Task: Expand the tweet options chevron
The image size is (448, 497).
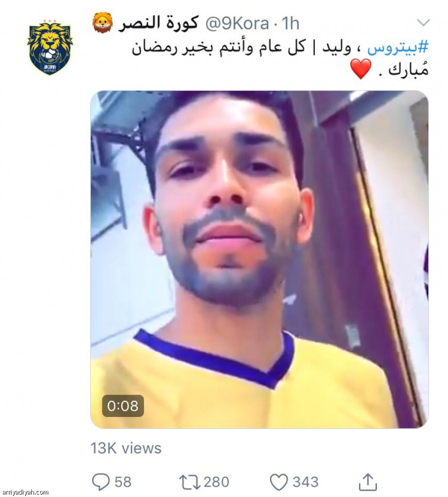Action: click(423, 23)
